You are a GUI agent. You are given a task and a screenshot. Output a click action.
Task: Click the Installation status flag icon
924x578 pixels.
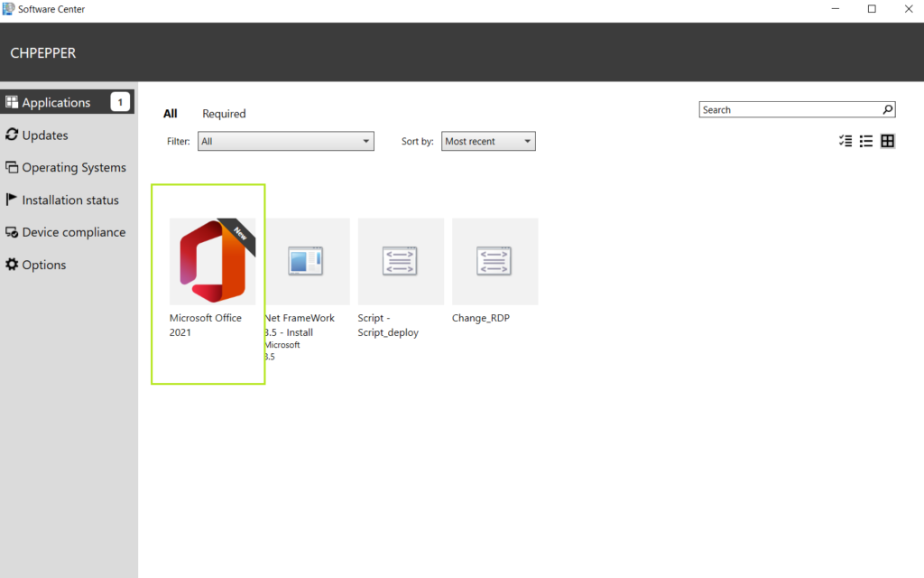[x=11, y=200]
